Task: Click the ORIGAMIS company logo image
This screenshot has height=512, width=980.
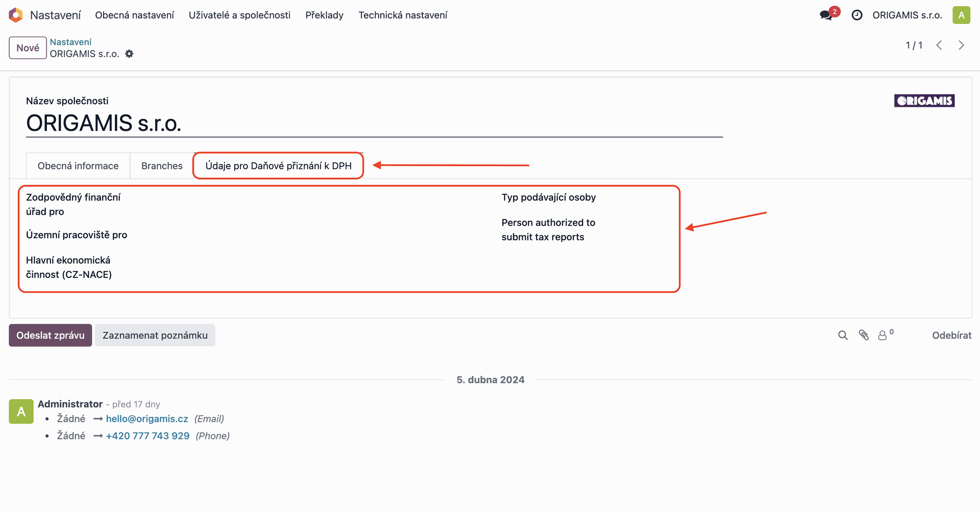Action: coord(924,100)
